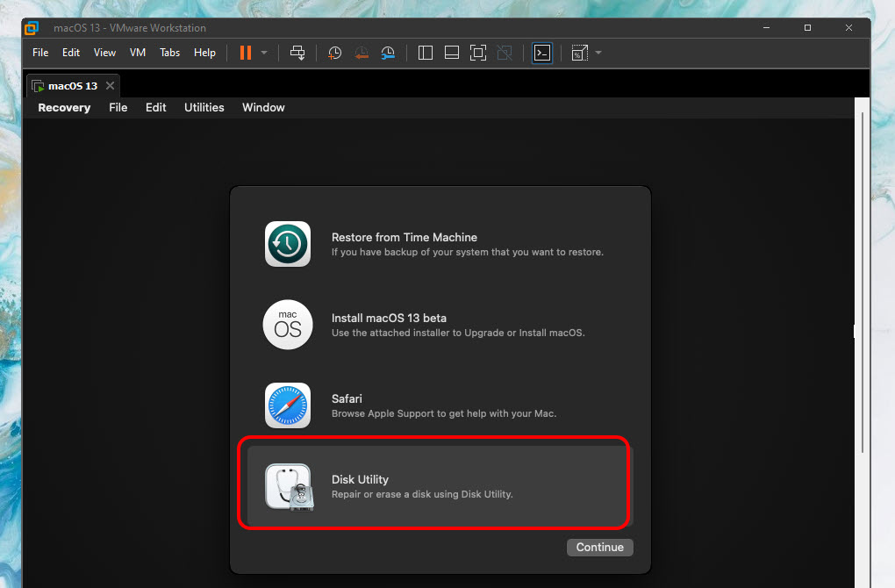Image resolution: width=895 pixels, height=588 pixels.
Task: Select the macOS 13 tab
Action: pyautogui.click(x=73, y=86)
